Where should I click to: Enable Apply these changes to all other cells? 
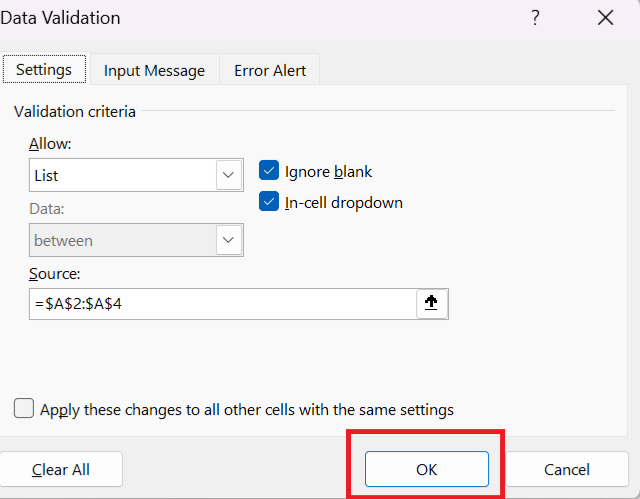point(23,409)
